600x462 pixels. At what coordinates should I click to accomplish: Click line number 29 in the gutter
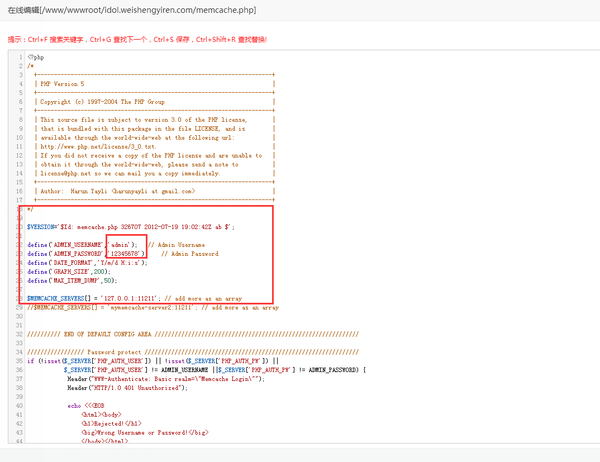tap(19, 307)
